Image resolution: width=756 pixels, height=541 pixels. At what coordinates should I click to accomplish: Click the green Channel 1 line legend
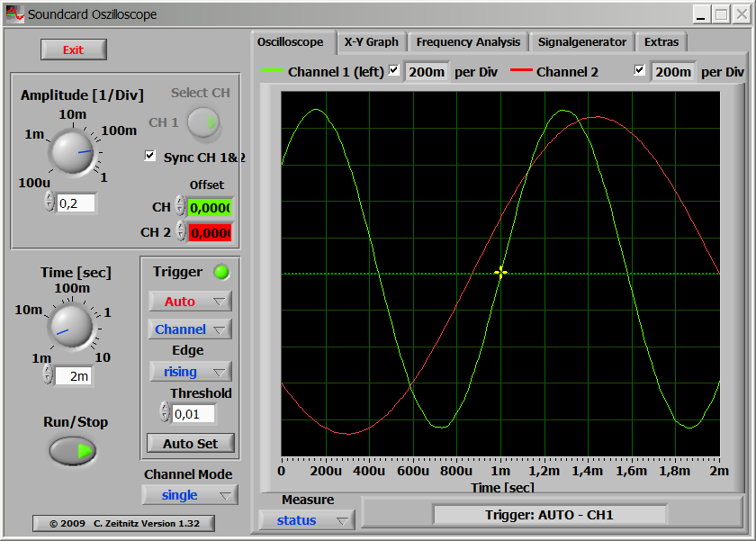tap(272, 70)
